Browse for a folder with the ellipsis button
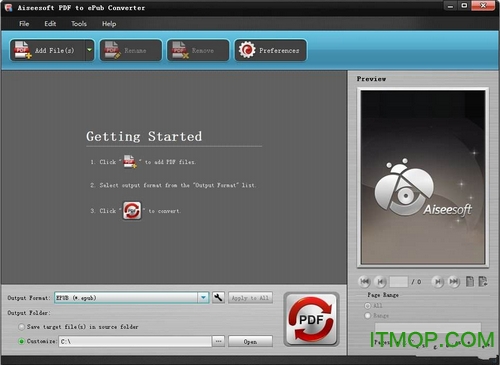Image resolution: width=500 pixels, height=365 pixels. [218, 341]
